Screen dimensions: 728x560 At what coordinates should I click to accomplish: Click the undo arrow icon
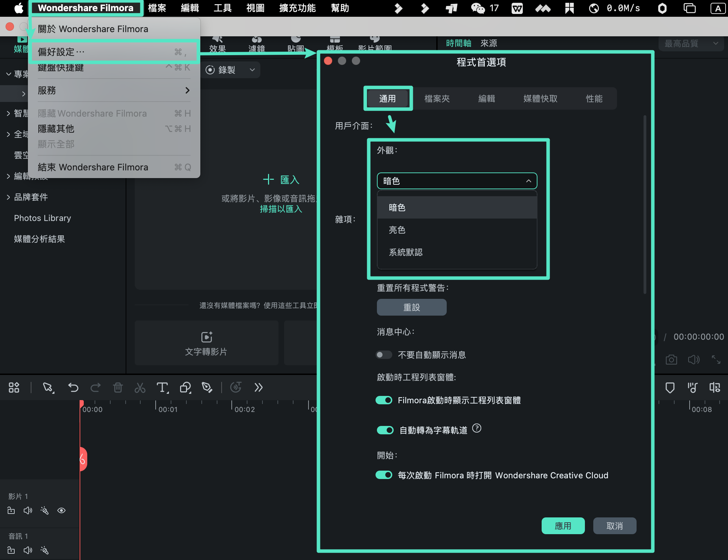point(73,388)
